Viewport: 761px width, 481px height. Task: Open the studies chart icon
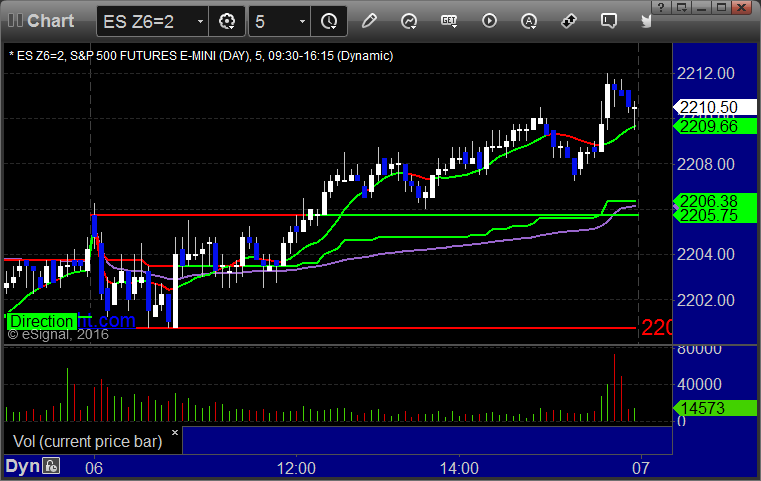pos(409,21)
